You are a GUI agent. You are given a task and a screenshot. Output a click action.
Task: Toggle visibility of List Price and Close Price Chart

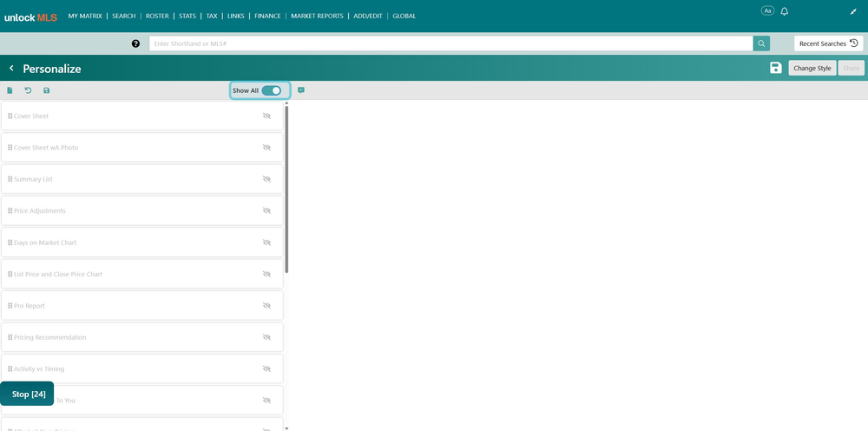click(x=266, y=274)
